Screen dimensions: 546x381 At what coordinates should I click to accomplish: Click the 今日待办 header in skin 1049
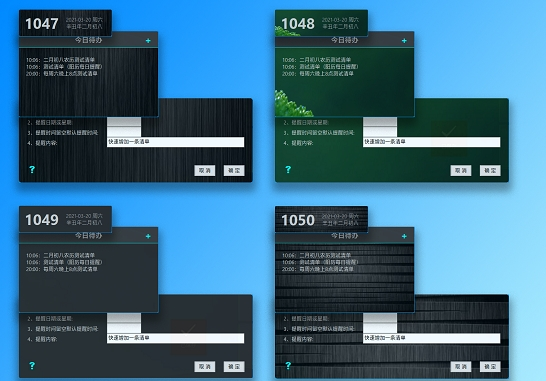[88, 236]
